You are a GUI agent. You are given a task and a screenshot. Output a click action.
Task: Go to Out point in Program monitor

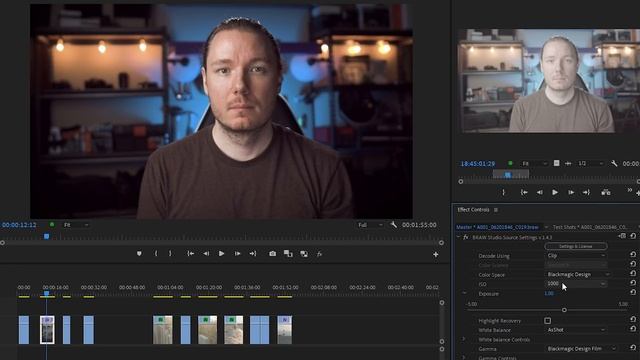253,254
